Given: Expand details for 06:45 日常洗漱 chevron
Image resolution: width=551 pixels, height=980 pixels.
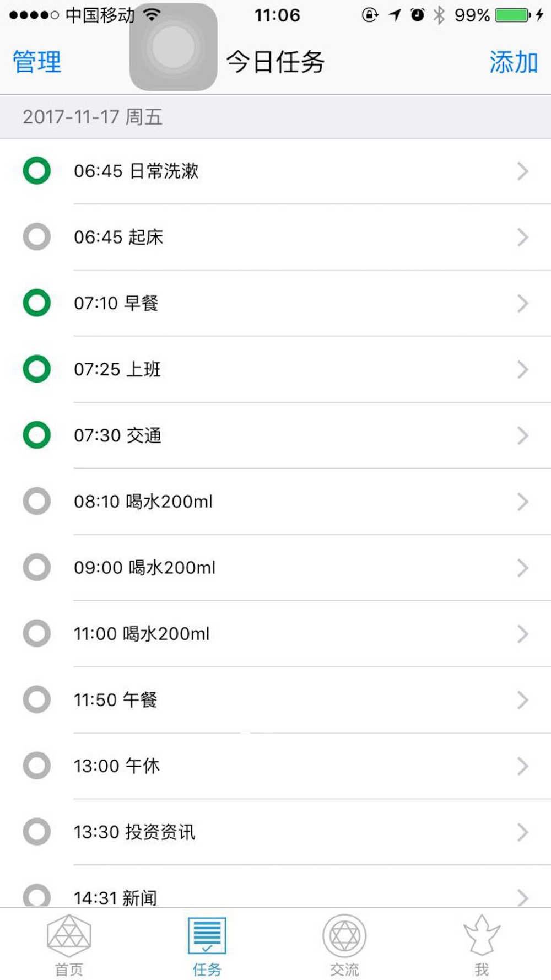Looking at the screenshot, I should [x=522, y=171].
